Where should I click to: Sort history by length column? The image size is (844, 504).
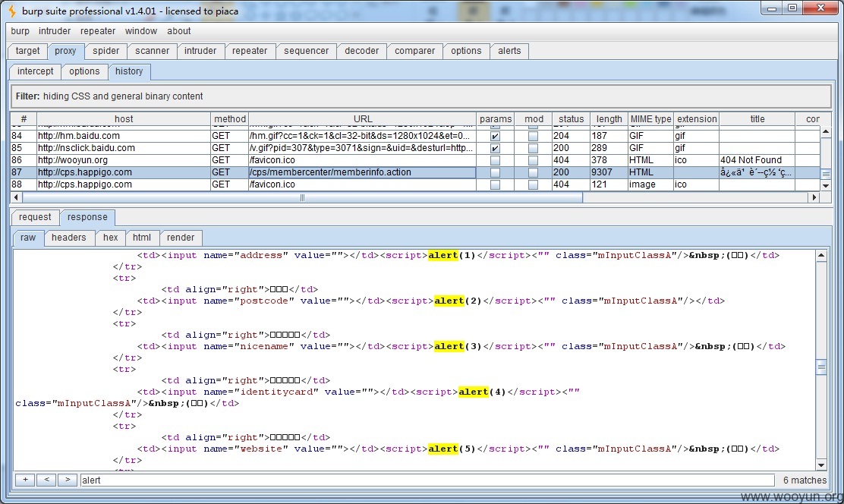tap(609, 119)
